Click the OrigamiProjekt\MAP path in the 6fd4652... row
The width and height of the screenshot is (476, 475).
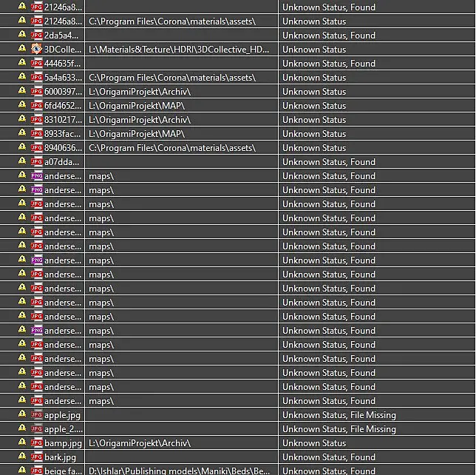137,106
